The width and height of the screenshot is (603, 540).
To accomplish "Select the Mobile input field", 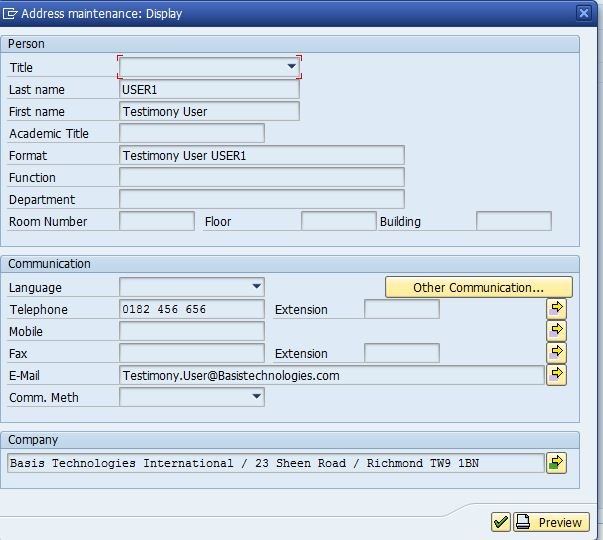I will pyautogui.click(x=192, y=331).
